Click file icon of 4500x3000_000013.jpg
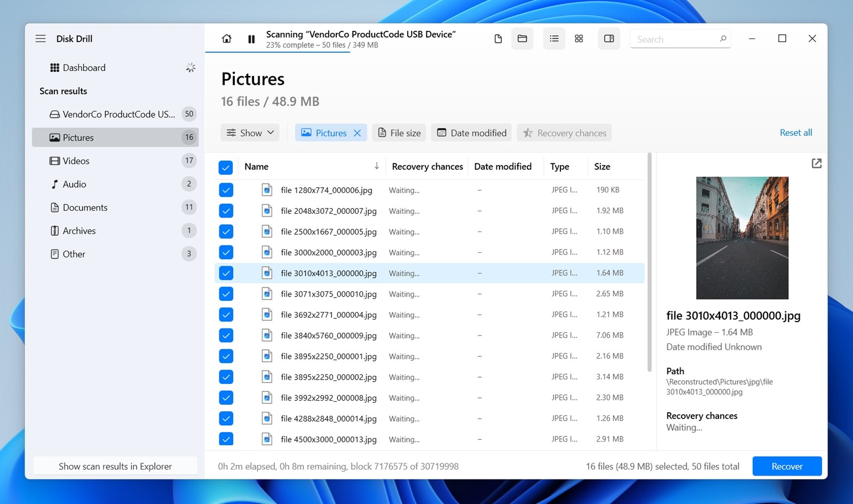This screenshot has width=853, height=504. click(267, 439)
